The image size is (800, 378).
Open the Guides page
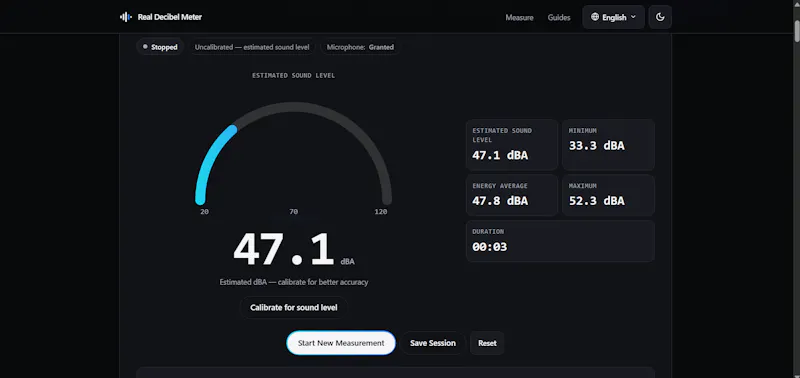[x=559, y=17]
